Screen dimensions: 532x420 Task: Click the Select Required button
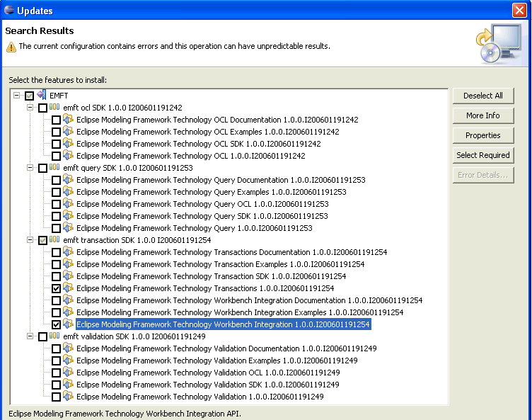pyautogui.click(x=483, y=155)
